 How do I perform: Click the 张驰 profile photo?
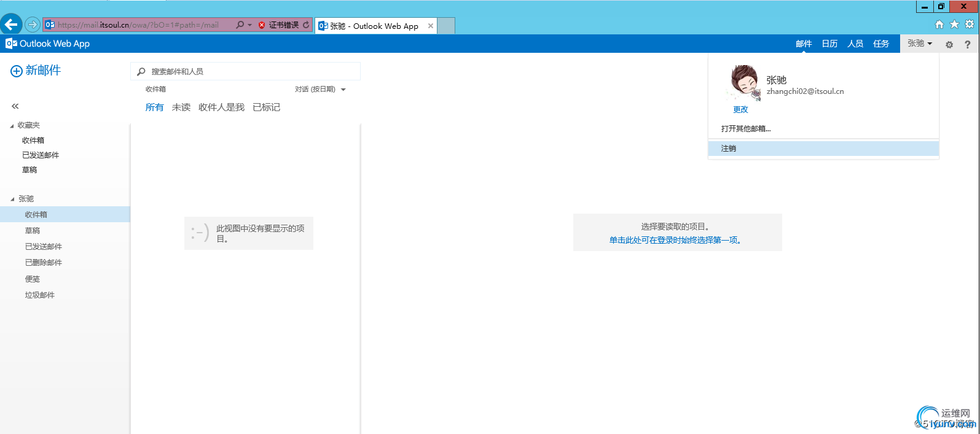[x=744, y=83]
